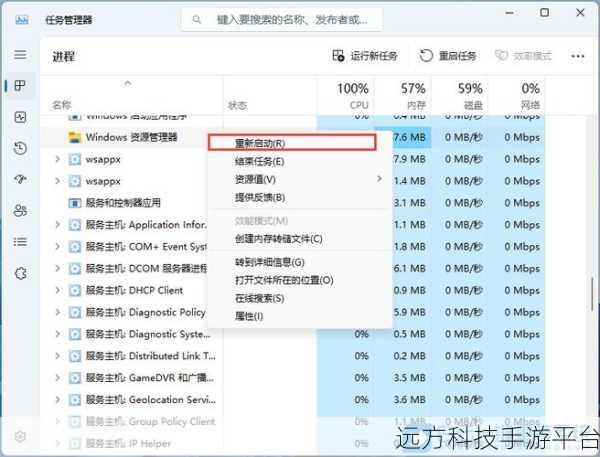Select the Windows 资源管理器 process row
This screenshot has height=457, width=600.
(x=132, y=137)
